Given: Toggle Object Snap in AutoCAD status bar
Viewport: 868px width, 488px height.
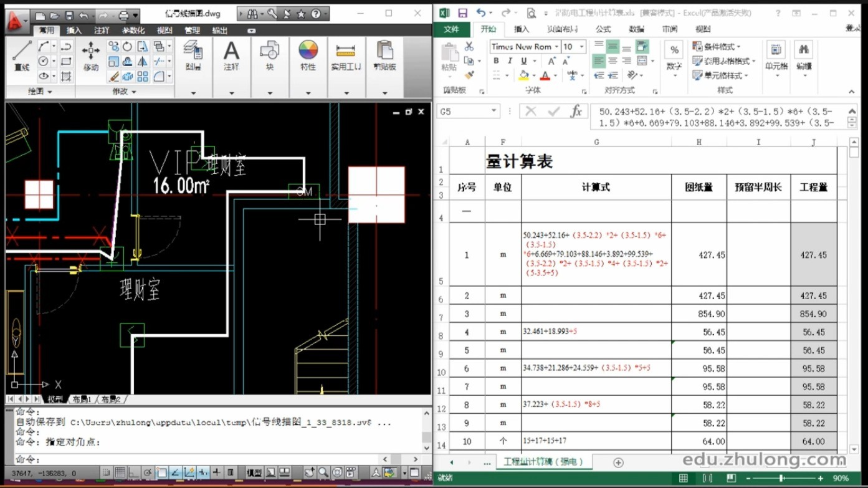Looking at the screenshot, I should [161, 472].
